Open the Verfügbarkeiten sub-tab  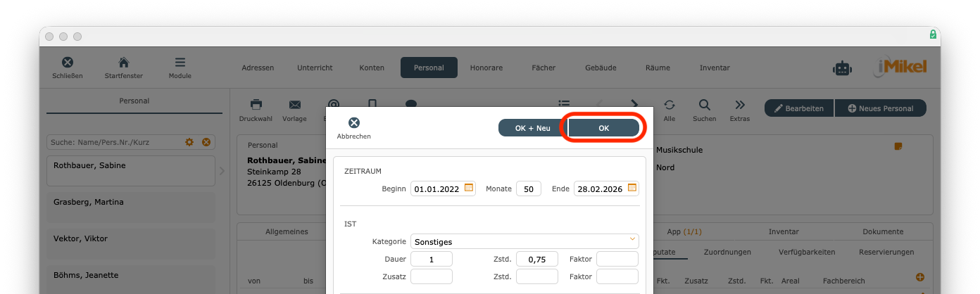pyautogui.click(x=807, y=252)
